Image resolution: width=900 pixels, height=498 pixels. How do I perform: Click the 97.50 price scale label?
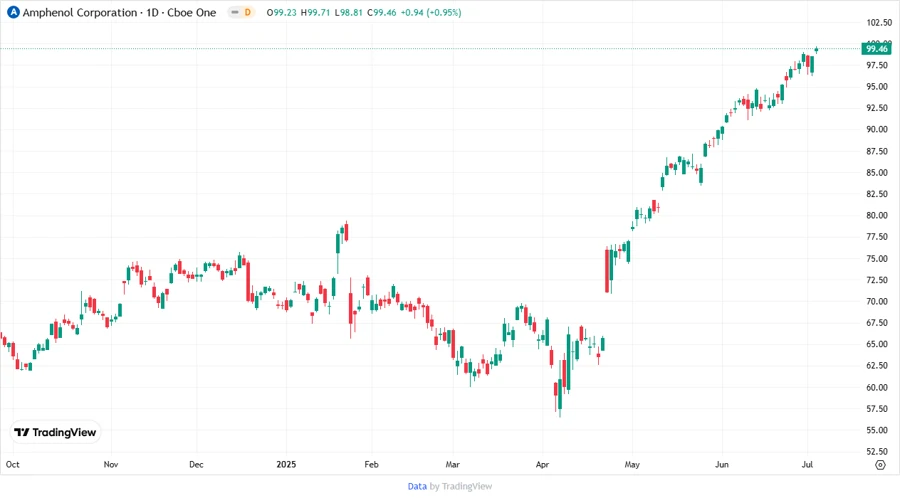click(x=877, y=65)
